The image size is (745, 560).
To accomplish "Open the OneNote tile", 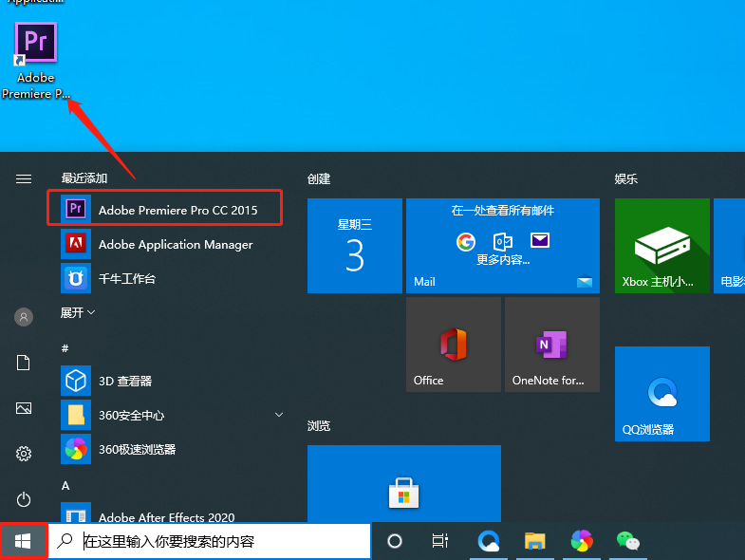I will (x=552, y=345).
